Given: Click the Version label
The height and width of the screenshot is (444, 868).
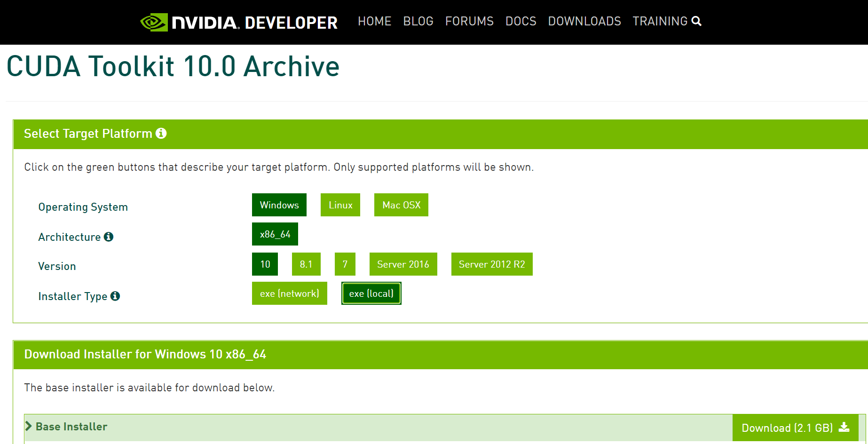Looking at the screenshot, I should [x=57, y=266].
